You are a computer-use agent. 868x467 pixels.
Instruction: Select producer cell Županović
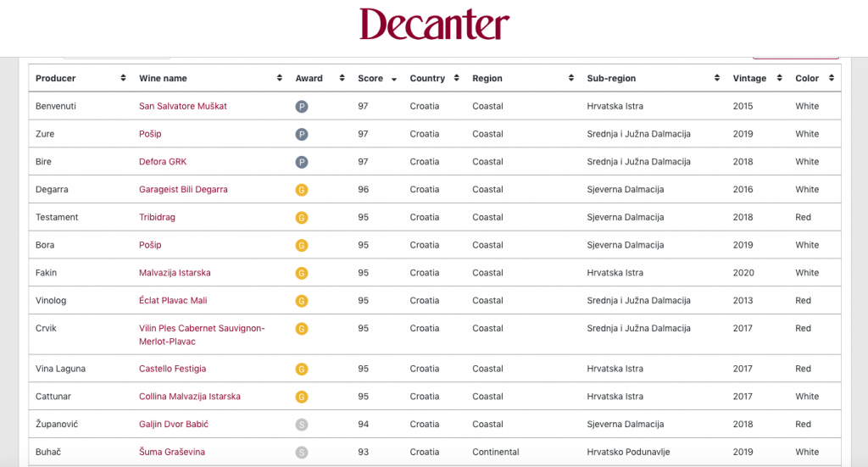[x=57, y=424]
